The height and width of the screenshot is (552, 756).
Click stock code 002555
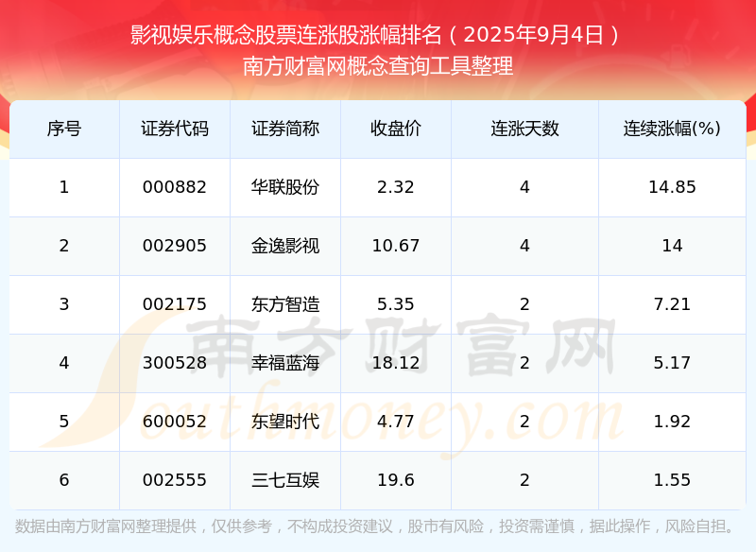[x=175, y=480]
